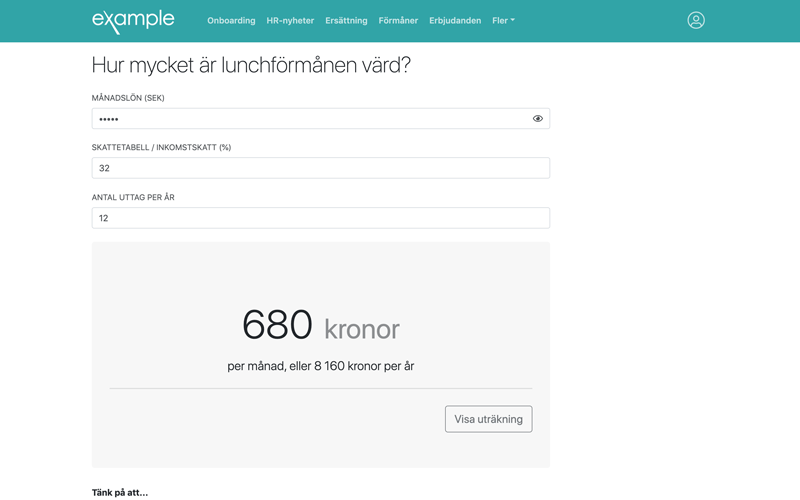Click the tax rate field showing 32
Image resolution: width=800 pixels, height=500 pixels.
click(320, 168)
